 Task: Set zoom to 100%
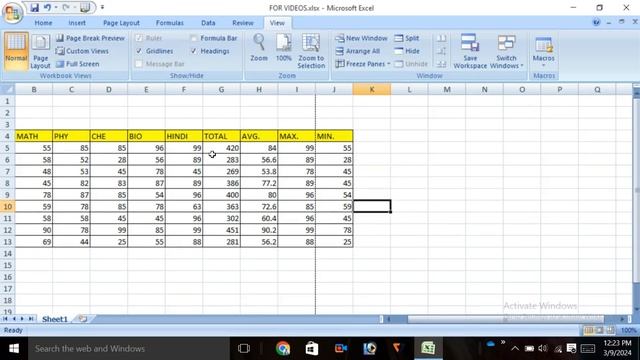point(284,48)
